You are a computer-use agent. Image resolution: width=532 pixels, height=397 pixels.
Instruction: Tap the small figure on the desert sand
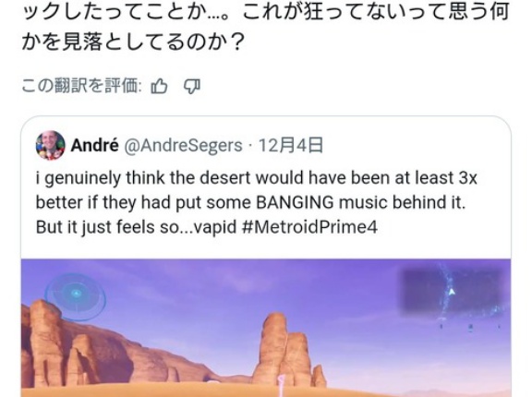(281, 386)
